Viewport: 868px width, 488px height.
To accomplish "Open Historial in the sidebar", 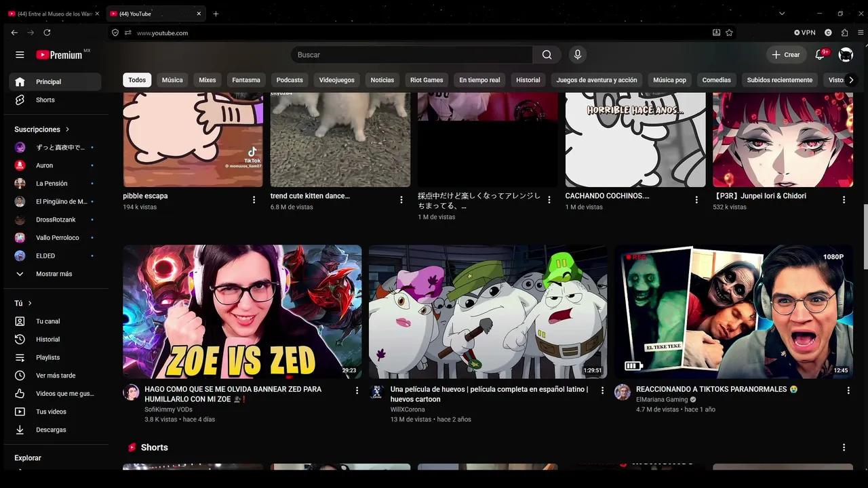I will click(x=55, y=340).
